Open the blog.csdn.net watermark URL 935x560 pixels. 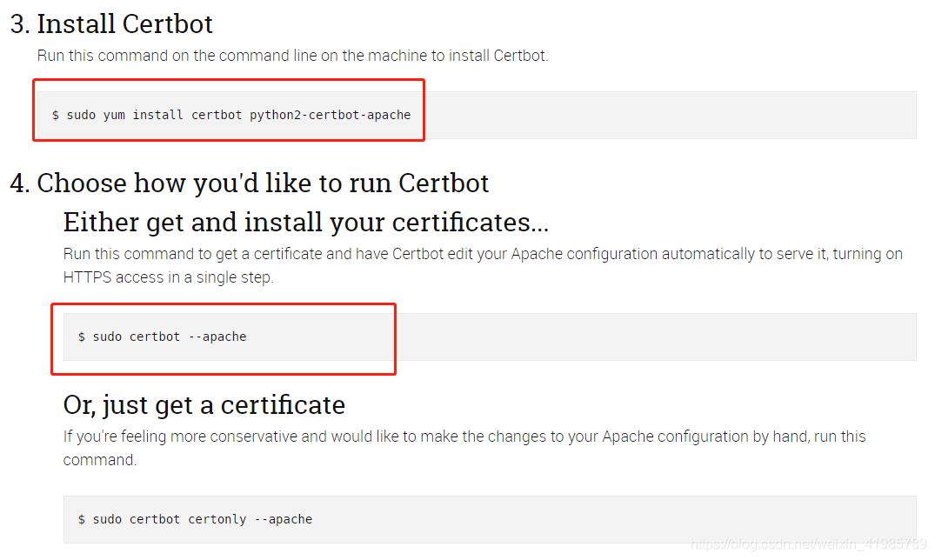[808, 544]
